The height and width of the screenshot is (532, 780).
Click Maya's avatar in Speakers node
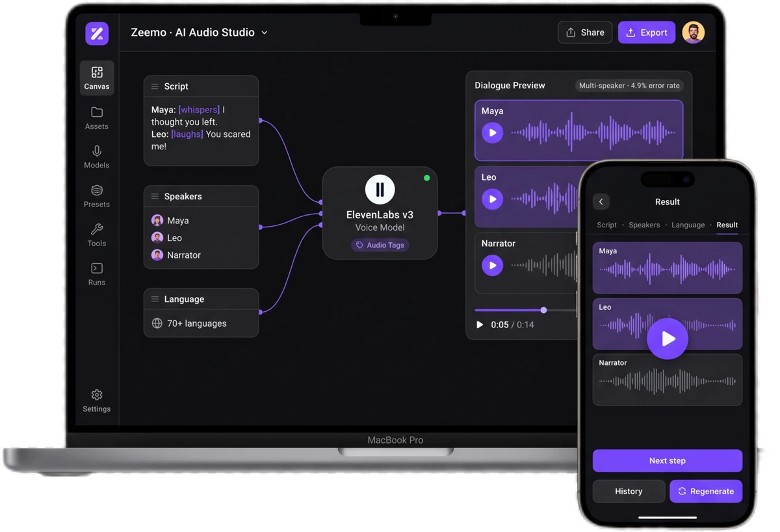[157, 220]
